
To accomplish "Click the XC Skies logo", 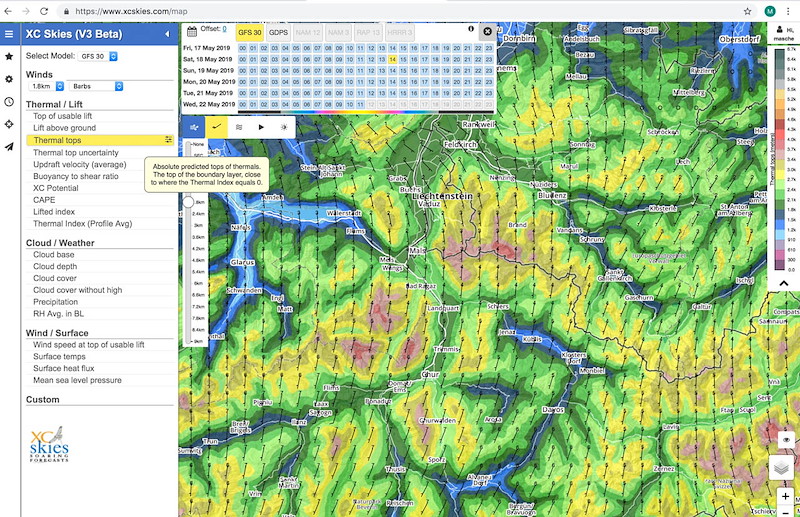I will point(49,445).
